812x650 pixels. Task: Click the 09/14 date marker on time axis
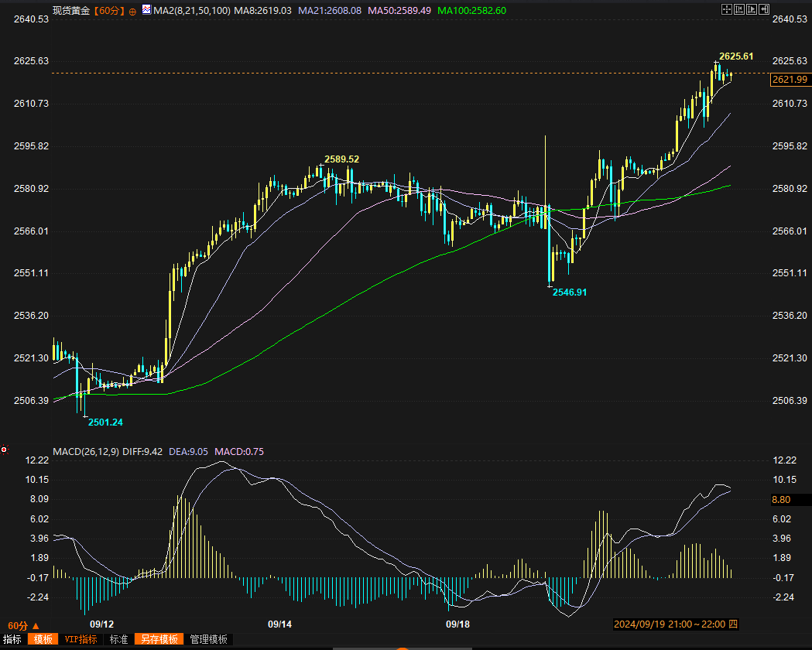point(279,624)
